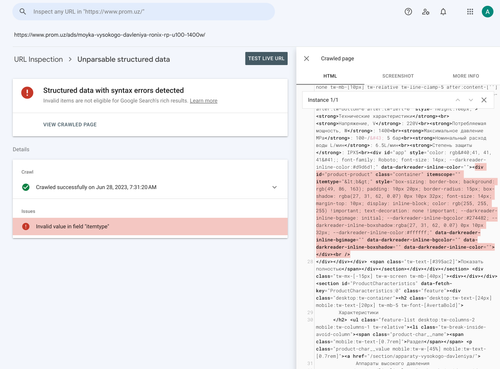
Task: Close the Instance 1/1 bar
Action: [x=484, y=100]
